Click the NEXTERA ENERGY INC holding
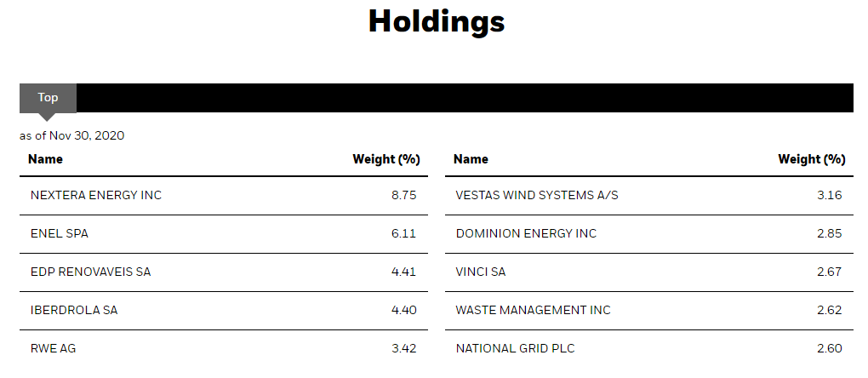The width and height of the screenshot is (868, 378). [96, 195]
